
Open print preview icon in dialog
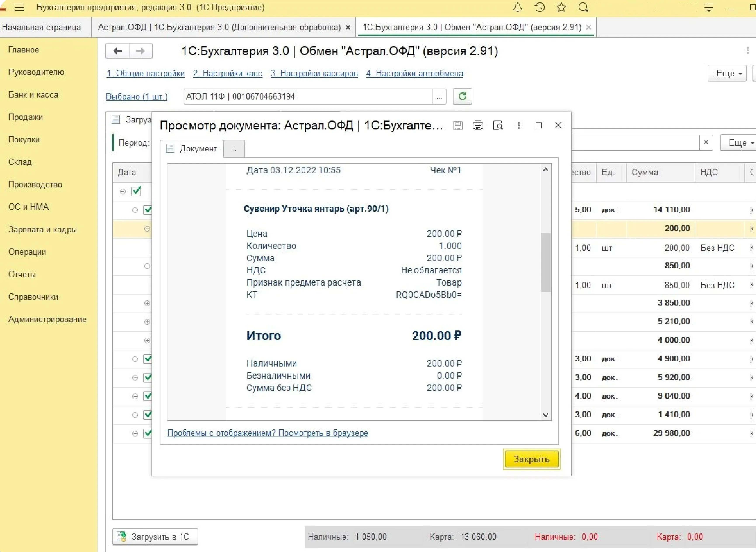click(498, 125)
